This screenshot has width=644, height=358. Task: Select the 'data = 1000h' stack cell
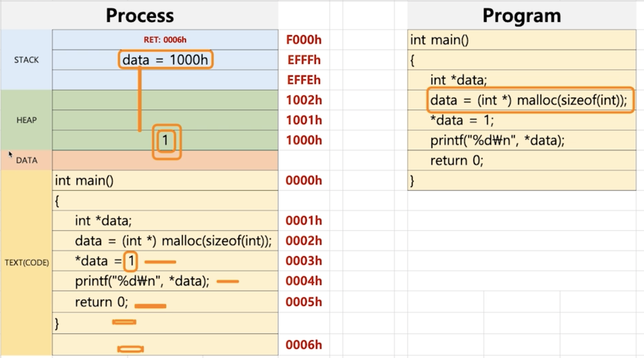click(165, 60)
